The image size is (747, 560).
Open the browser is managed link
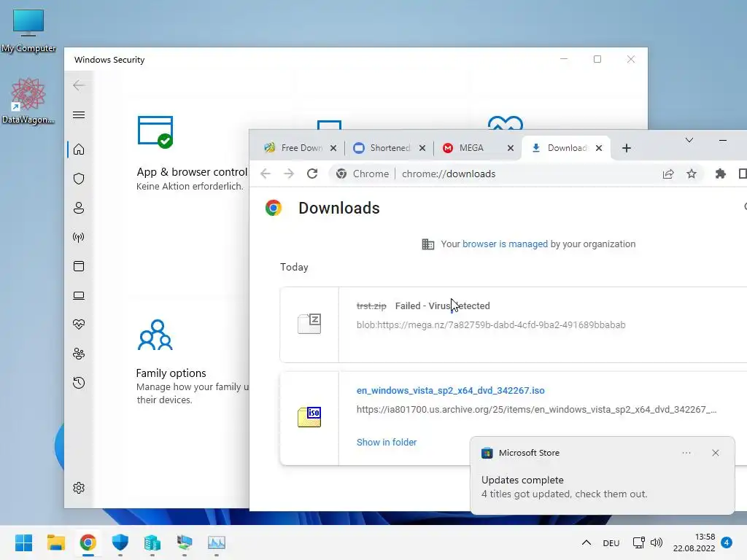(x=505, y=244)
